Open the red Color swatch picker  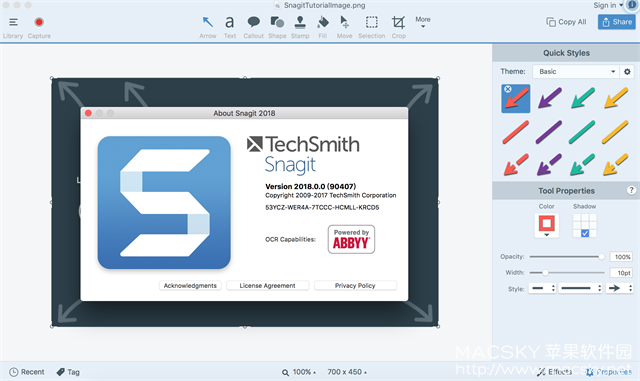(x=547, y=225)
